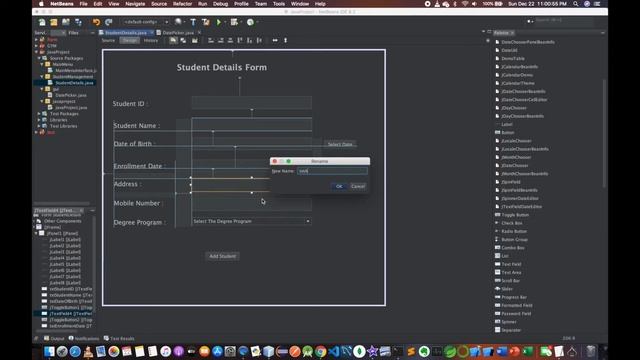Click the Selection Mode icon in designer toolbar
The image size is (640, 360).
[173, 40]
